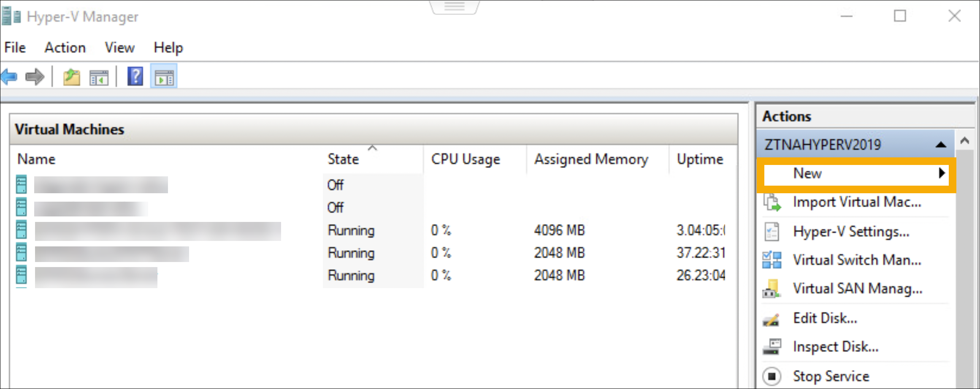980x389 pixels.
Task: Open the Action menu
Action: (65, 48)
